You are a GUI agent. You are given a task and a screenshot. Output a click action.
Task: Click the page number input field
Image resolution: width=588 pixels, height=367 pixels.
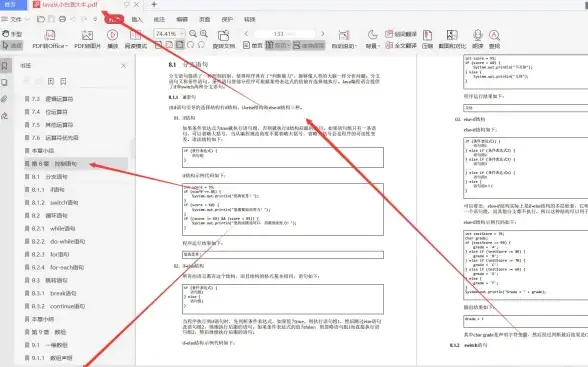pyautogui.click(x=284, y=34)
